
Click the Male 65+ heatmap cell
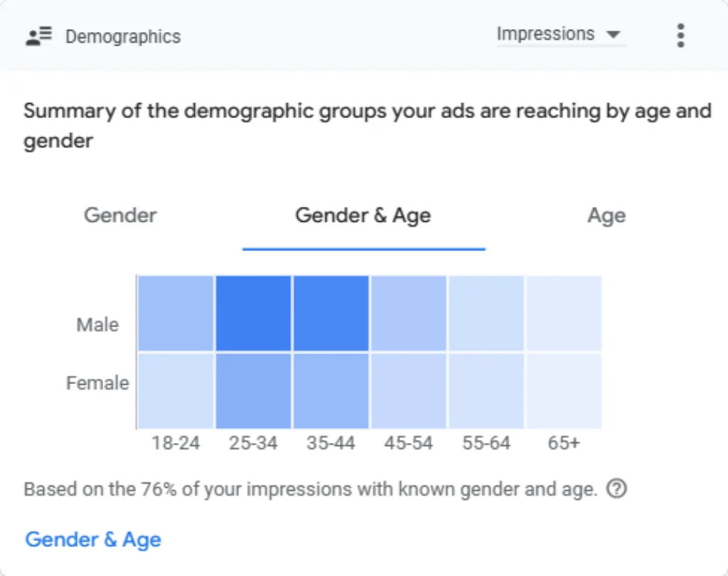pyautogui.click(x=564, y=313)
